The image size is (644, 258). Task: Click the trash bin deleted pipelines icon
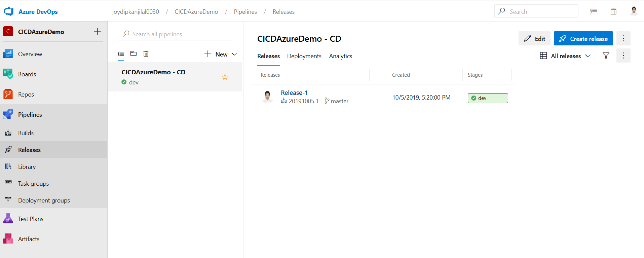pyautogui.click(x=146, y=53)
